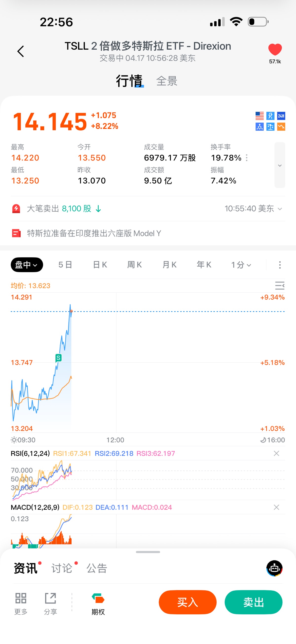Open the Tesla India Model Y news headline

pyautogui.click(x=94, y=233)
